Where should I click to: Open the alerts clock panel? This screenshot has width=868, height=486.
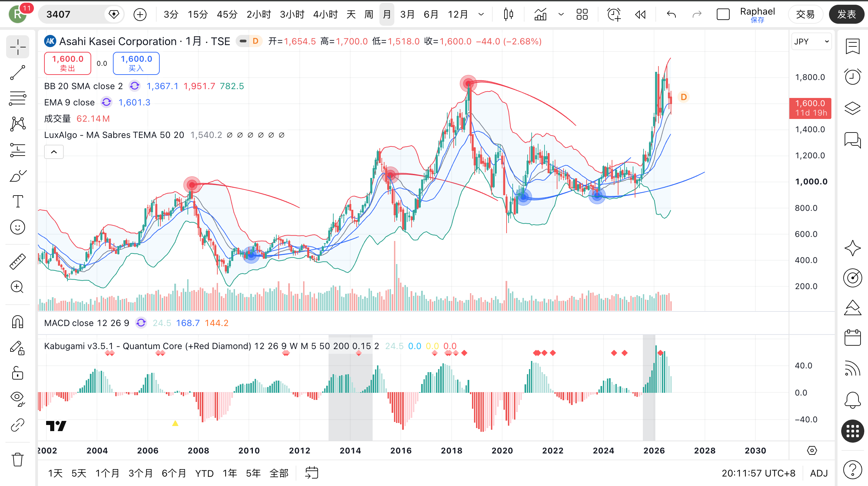[852, 77]
